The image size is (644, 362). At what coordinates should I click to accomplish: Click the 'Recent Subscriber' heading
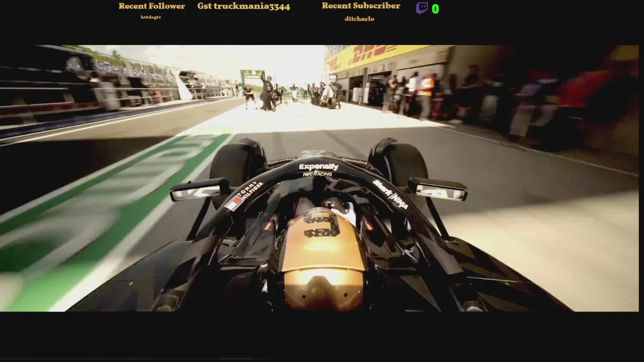(x=361, y=6)
